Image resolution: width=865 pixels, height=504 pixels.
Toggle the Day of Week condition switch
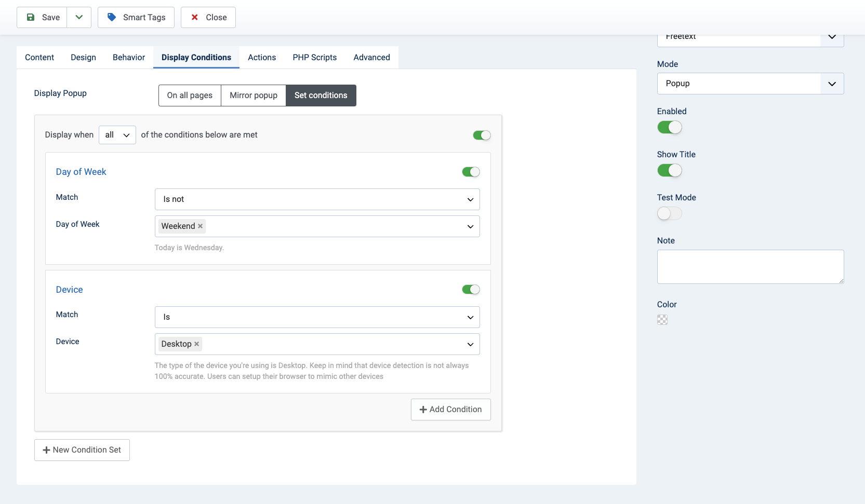coord(471,172)
